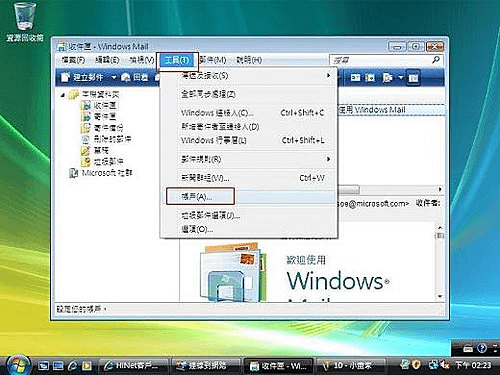Choose Accounts 帳戶(A)... menu item
The width and height of the screenshot is (500, 375).
[x=249, y=197]
